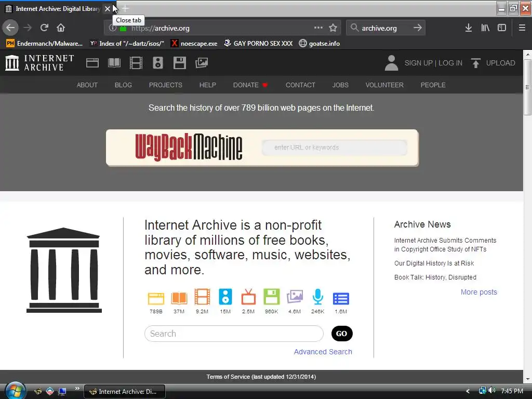Open the ABOUT menu item

87,85
